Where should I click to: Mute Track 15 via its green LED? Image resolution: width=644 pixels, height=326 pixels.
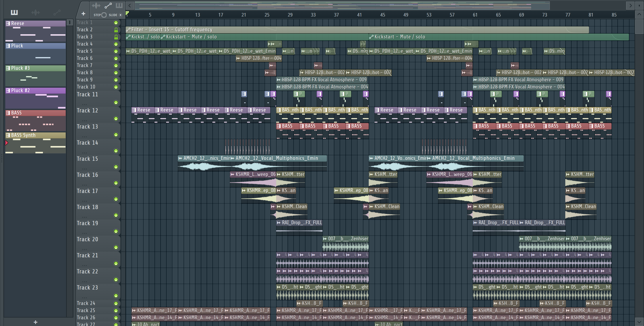(x=116, y=167)
